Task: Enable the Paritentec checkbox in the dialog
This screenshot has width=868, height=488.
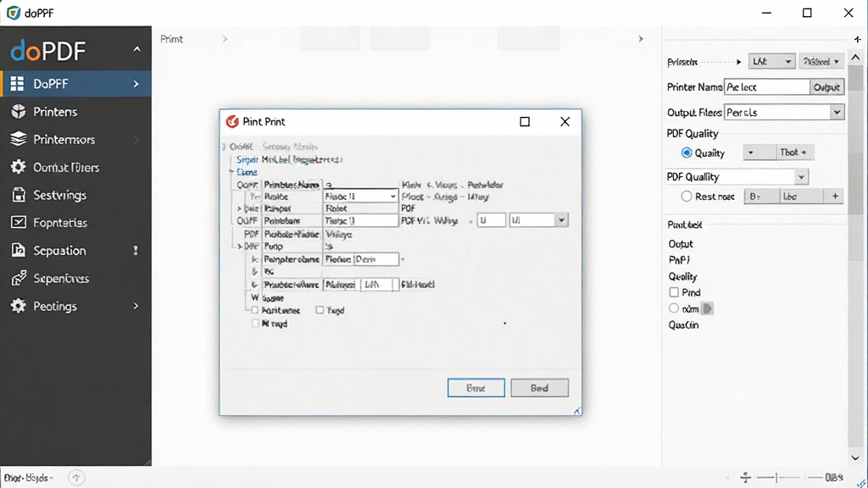Action: 254,310
